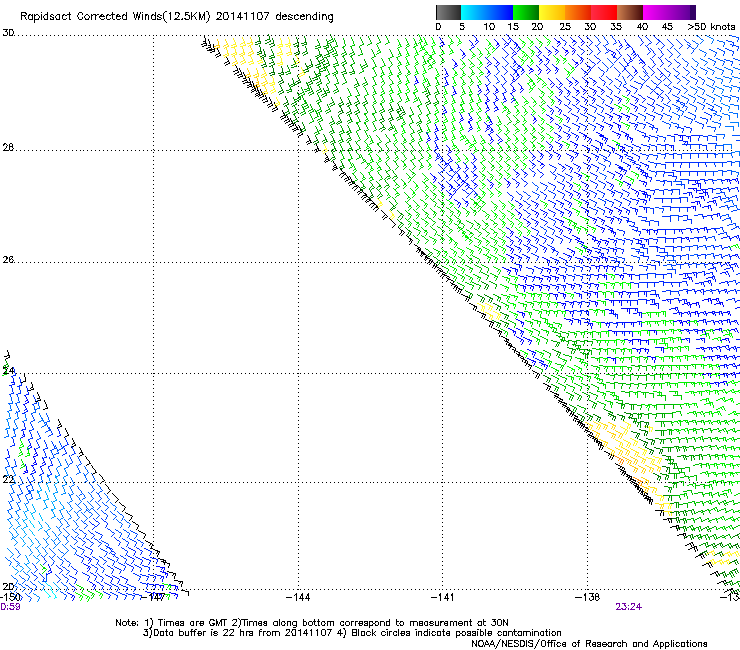Click the 'Black circles indicate possible contamination' note
The height and width of the screenshot is (650, 740).
point(449,633)
